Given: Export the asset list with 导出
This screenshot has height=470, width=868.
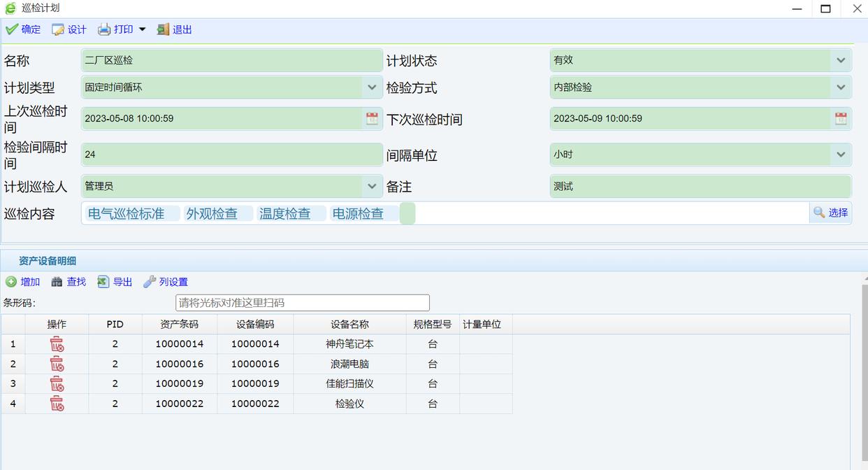Looking at the screenshot, I should point(115,282).
